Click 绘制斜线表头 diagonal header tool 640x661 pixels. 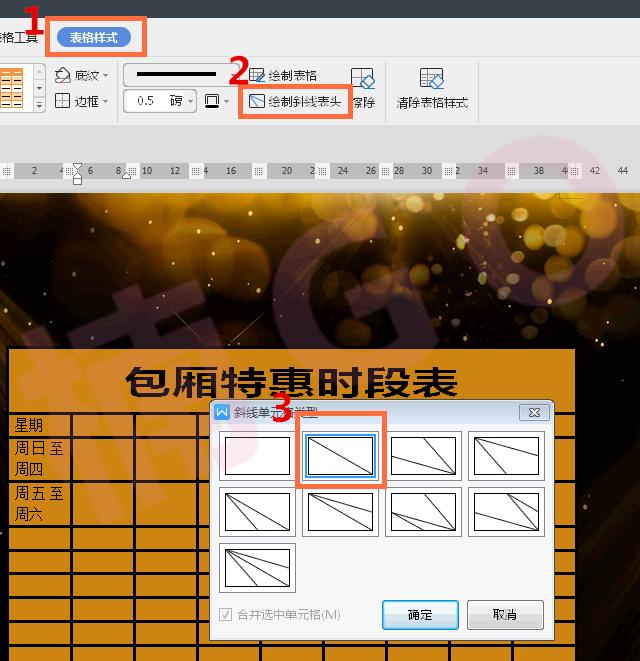pos(295,101)
